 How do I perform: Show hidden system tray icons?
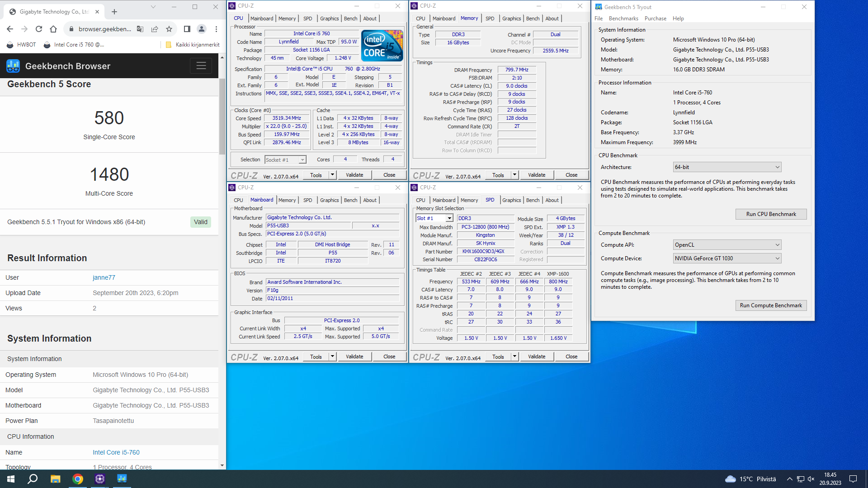789,479
